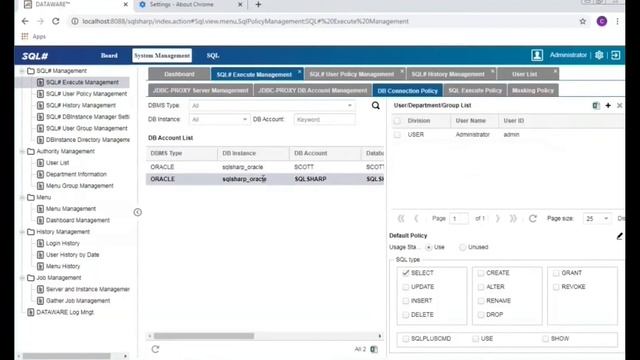Click the refresh icon in user list pagination
Image resolution: width=640 pixels, height=360 pixels.
(x=533, y=218)
